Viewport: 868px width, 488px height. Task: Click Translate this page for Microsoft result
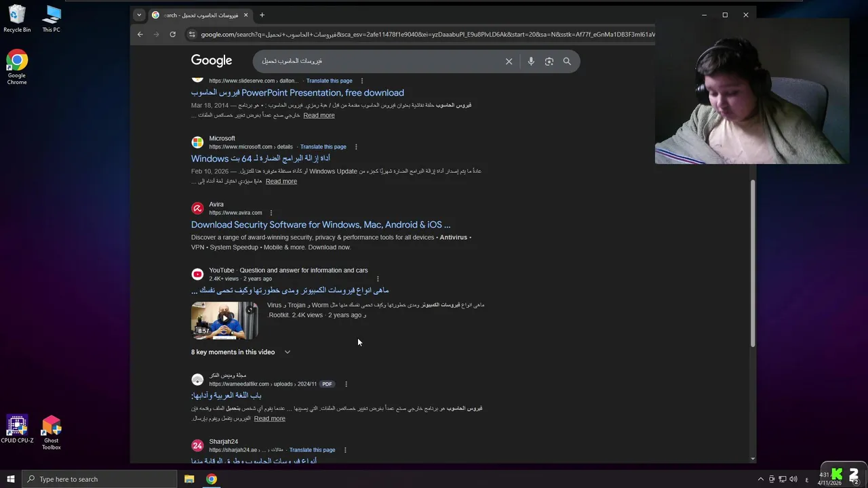click(323, 146)
